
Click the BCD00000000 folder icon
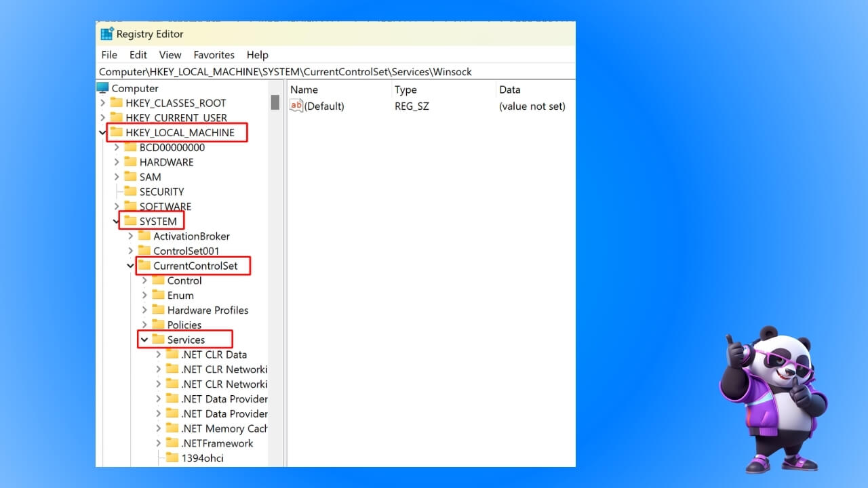130,147
